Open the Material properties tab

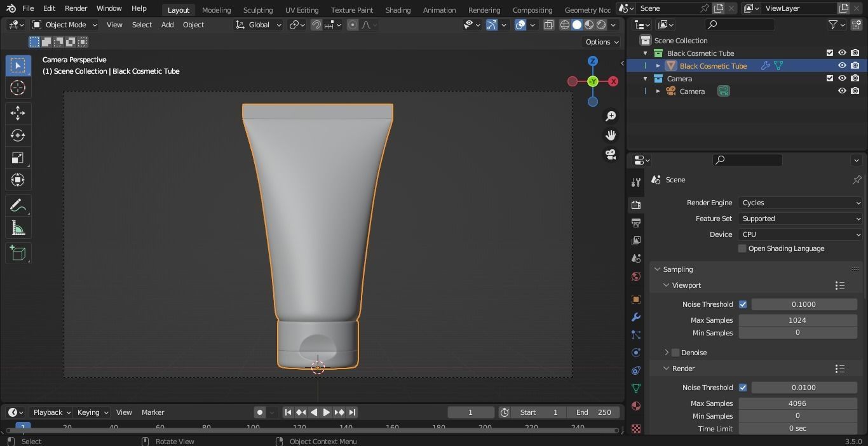pos(636,406)
